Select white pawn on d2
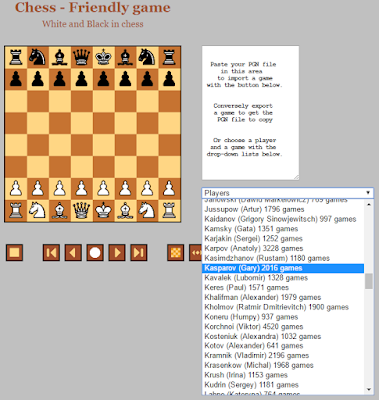The width and height of the screenshot is (379, 400). [x=82, y=189]
